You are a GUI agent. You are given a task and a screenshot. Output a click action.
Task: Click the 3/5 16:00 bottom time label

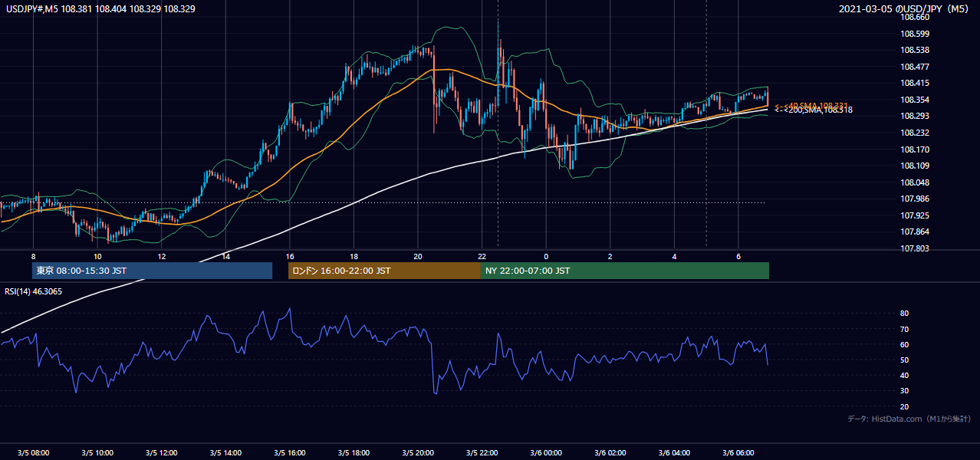point(289,453)
